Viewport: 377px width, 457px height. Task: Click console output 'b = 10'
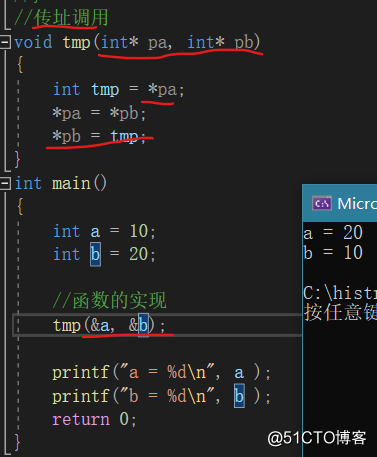(333, 253)
